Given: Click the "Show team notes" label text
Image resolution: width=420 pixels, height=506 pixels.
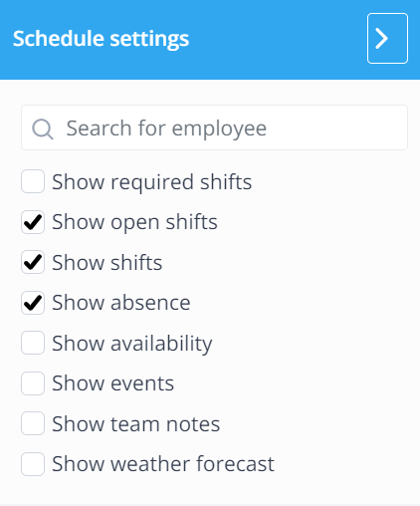Looking at the screenshot, I should [136, 423].
